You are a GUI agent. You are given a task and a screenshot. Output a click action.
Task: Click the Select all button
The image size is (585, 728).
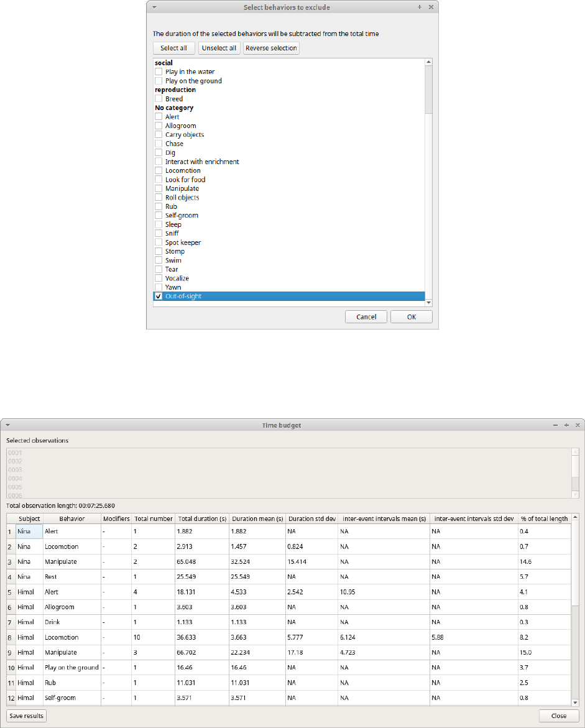coord(173,48)
